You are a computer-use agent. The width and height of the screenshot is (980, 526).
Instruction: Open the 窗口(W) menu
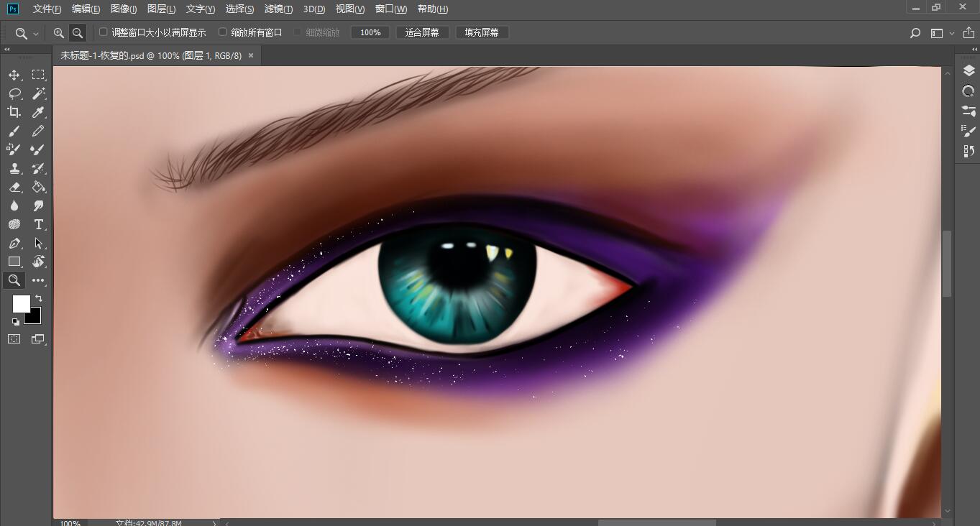tap(391, 9)
